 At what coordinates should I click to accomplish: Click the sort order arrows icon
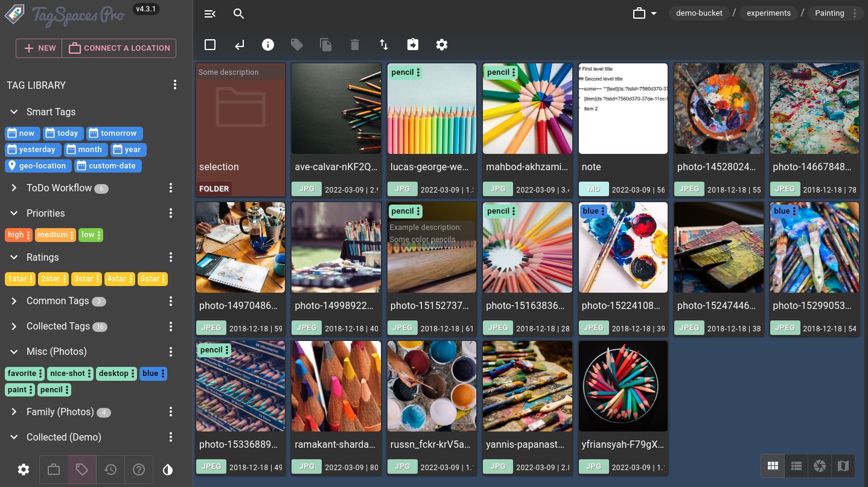384,45
